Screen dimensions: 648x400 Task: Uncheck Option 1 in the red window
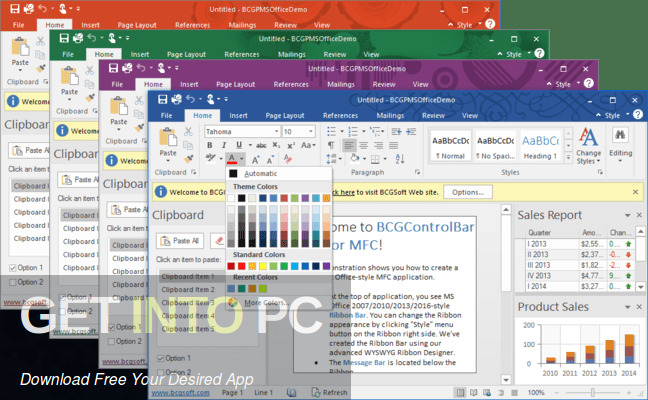[12, 268]
